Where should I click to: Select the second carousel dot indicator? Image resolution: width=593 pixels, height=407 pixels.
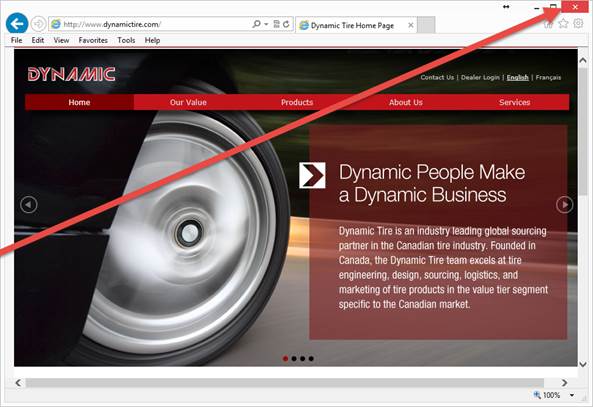(294, 359)
